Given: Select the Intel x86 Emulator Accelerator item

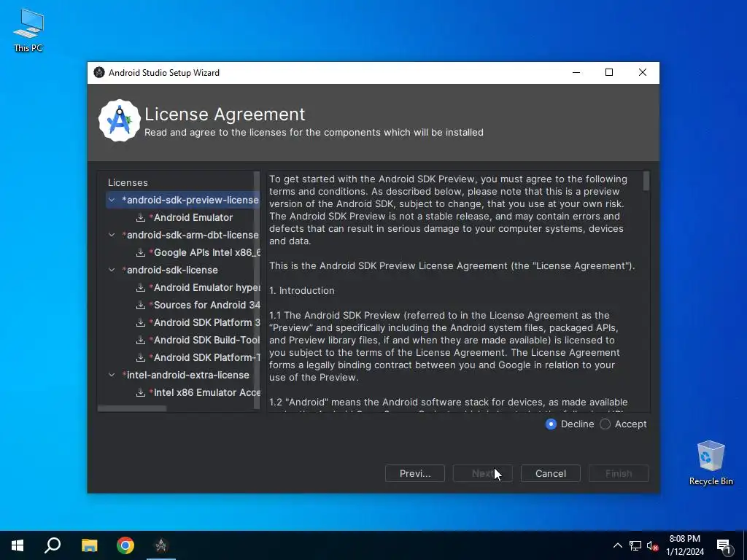Looking at the screenshot, I should point(205,393).
